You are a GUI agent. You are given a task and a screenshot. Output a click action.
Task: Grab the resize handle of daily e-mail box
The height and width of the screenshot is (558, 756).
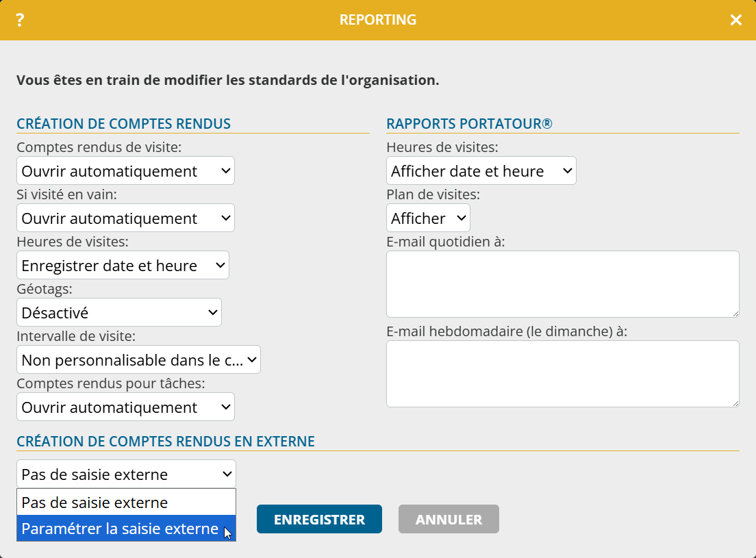point(735,314)
